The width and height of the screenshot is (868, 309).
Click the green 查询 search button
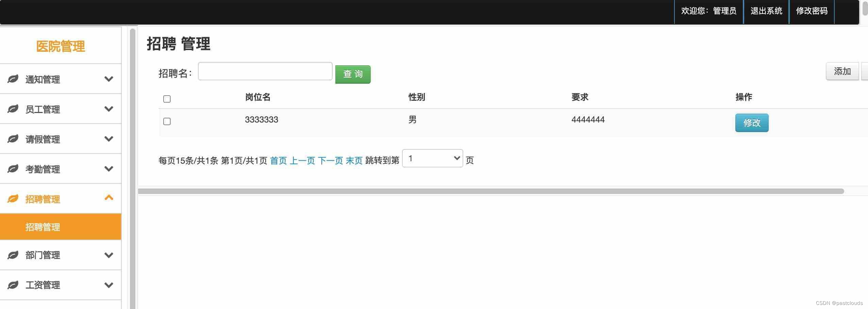[353, 74]
